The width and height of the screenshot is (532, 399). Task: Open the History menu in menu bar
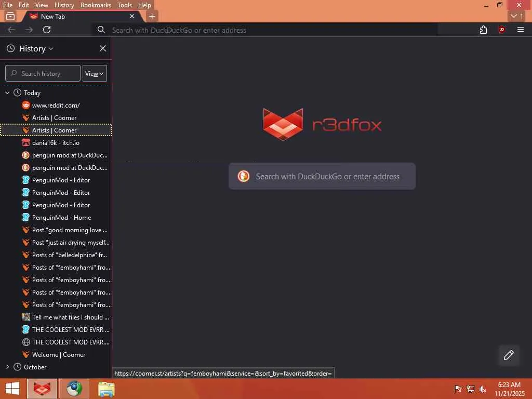(64, 5)
